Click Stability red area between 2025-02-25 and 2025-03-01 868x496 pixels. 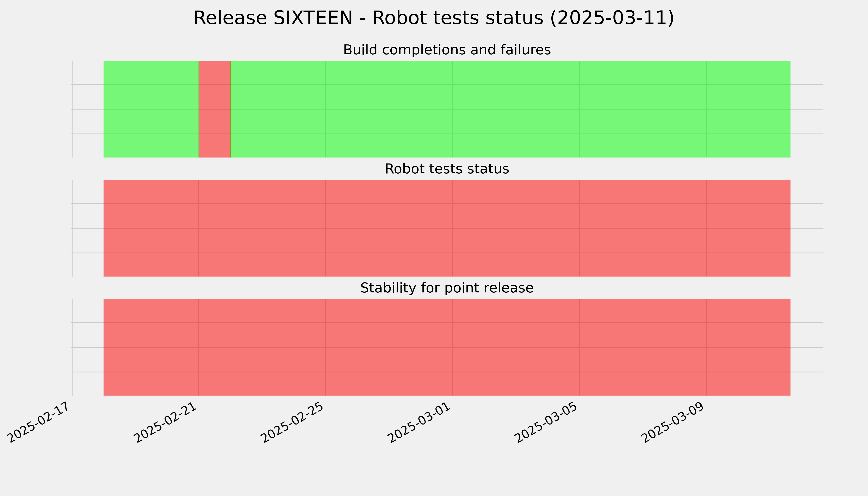(x=389, y=347)
